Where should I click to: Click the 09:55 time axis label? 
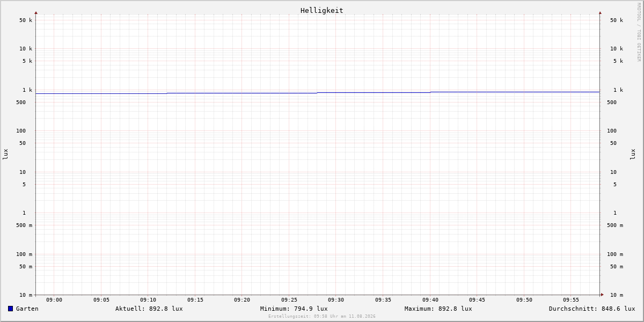571,300
